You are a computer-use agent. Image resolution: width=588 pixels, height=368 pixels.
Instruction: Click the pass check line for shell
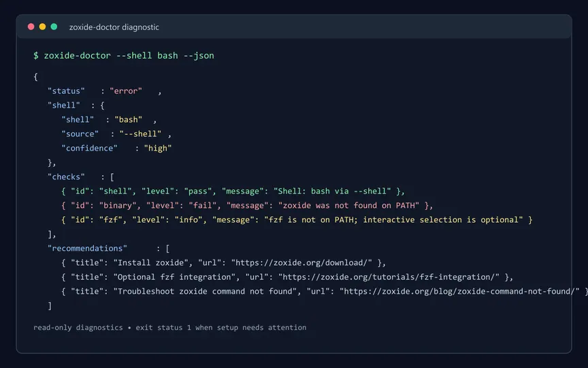pos(233,191)
